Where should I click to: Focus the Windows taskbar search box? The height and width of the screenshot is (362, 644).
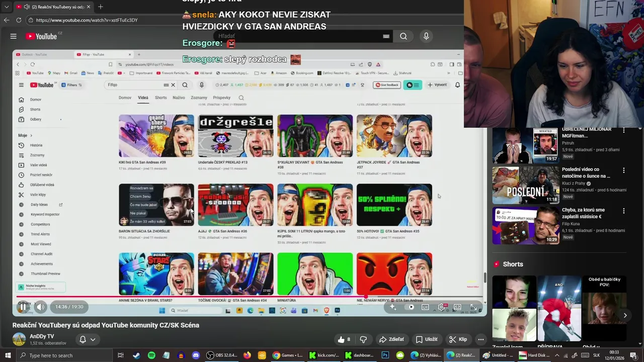pos(64,355)
